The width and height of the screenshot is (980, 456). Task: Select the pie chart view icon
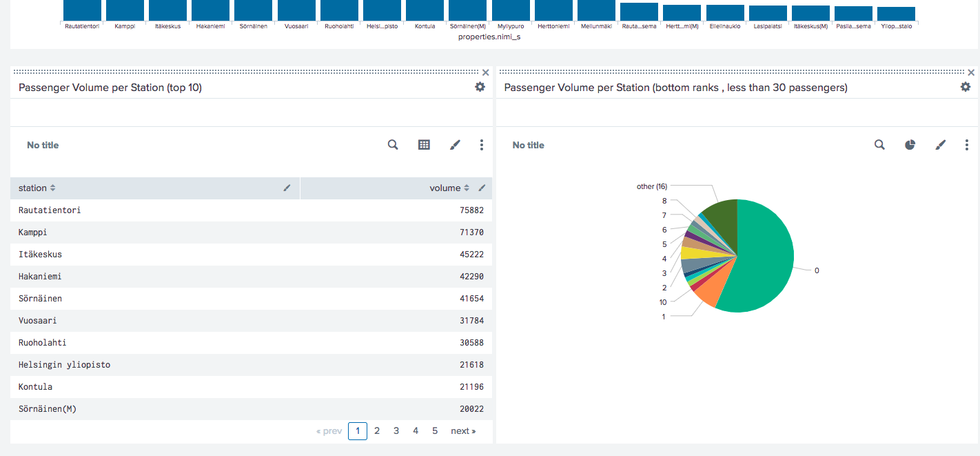910,145
